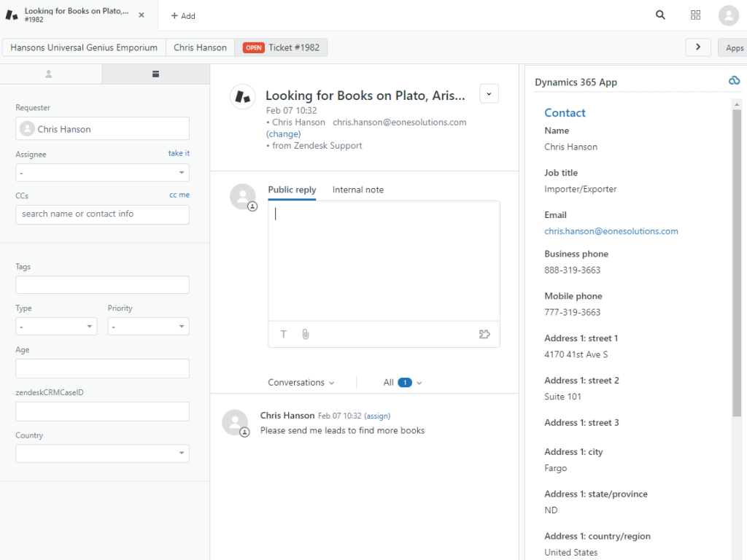Click the text formatting T icon
This screenshot has width=747, height=560.
click(x=284, y=334)
